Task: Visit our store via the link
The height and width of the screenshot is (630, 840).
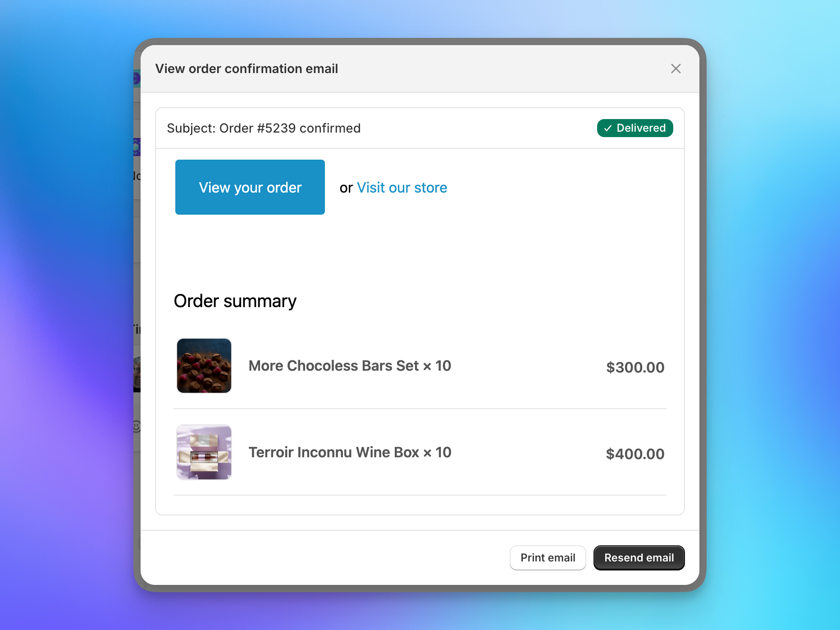Action: pyautogui.click(x=402, y=188)
